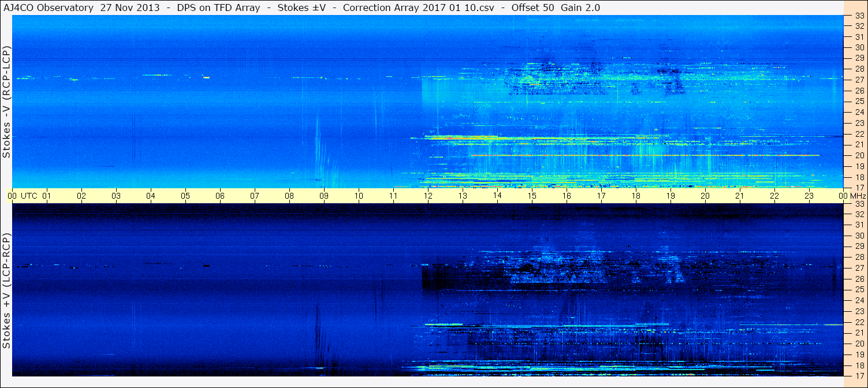Select the 18 hour time axis marker
Viewport: 868px width, 388px height.
636,196
